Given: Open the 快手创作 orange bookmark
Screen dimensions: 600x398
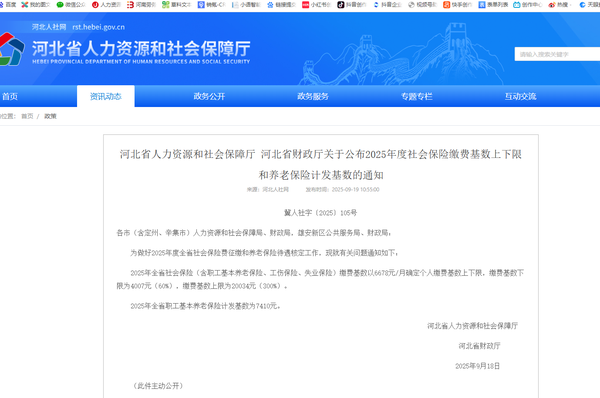Looking at the screenshot, I should coord(457,5).
